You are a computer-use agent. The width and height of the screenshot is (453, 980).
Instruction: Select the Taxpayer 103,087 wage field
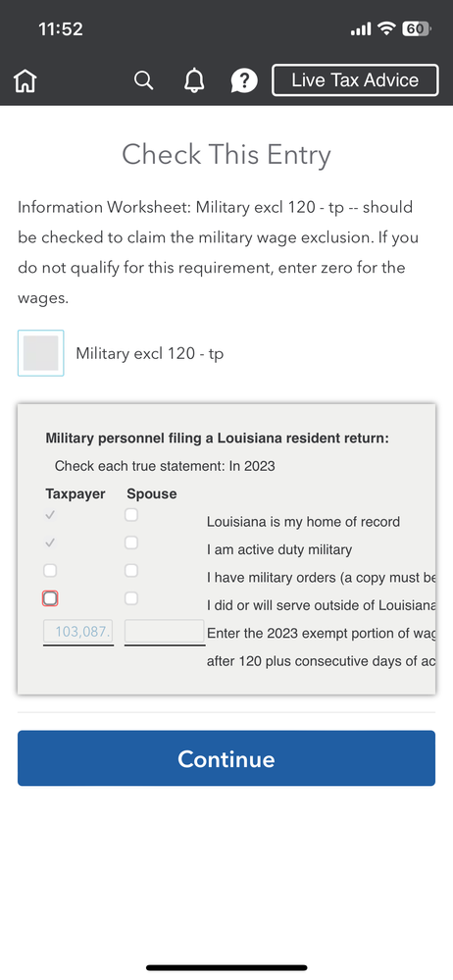(78, 632)
